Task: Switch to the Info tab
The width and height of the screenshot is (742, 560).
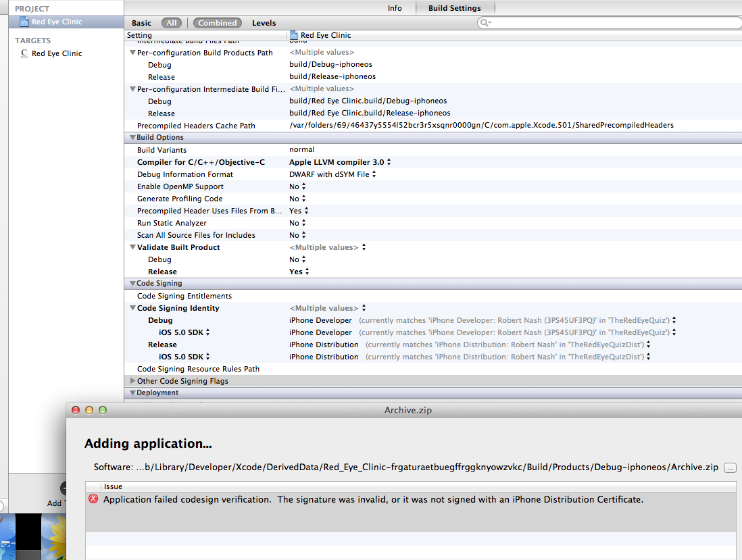Action: 395,8
